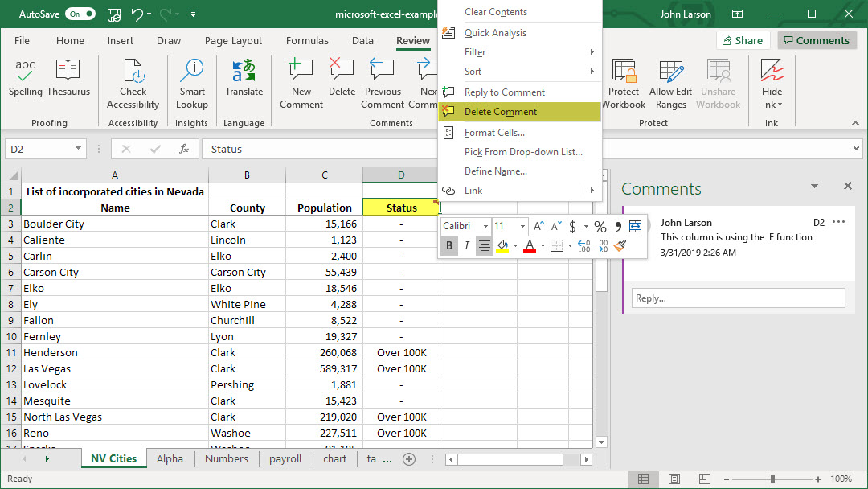Open Smart Lookup insights
This screenshot has width=868, height=489.
click(191, 83)
